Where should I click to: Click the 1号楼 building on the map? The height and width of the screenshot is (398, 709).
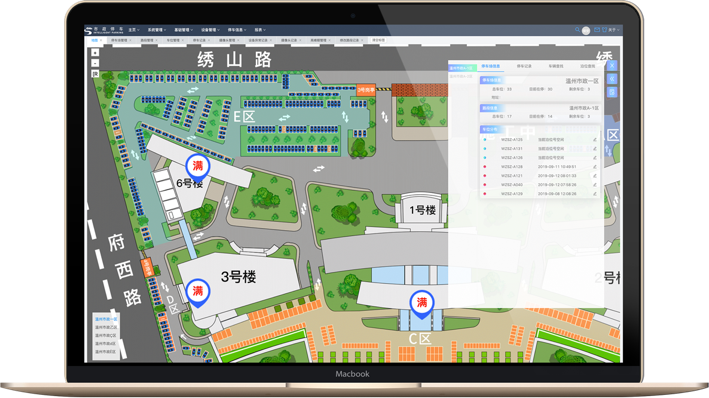(x=423, y=210)
